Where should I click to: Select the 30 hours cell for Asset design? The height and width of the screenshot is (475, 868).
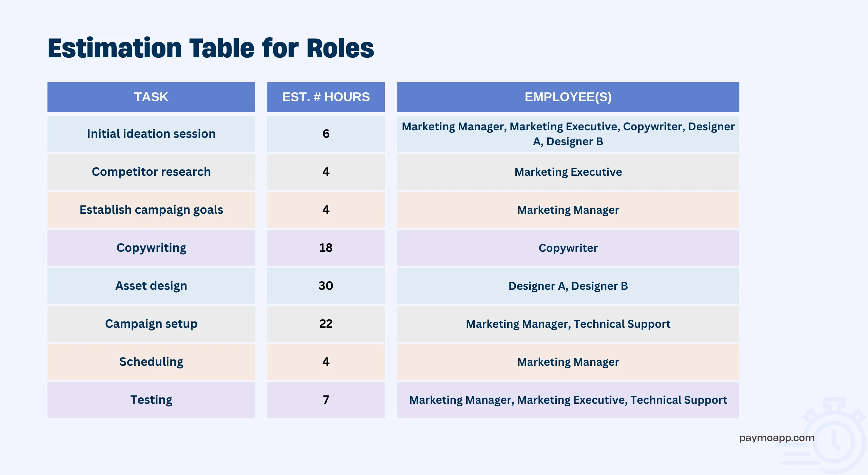point(326,286)
